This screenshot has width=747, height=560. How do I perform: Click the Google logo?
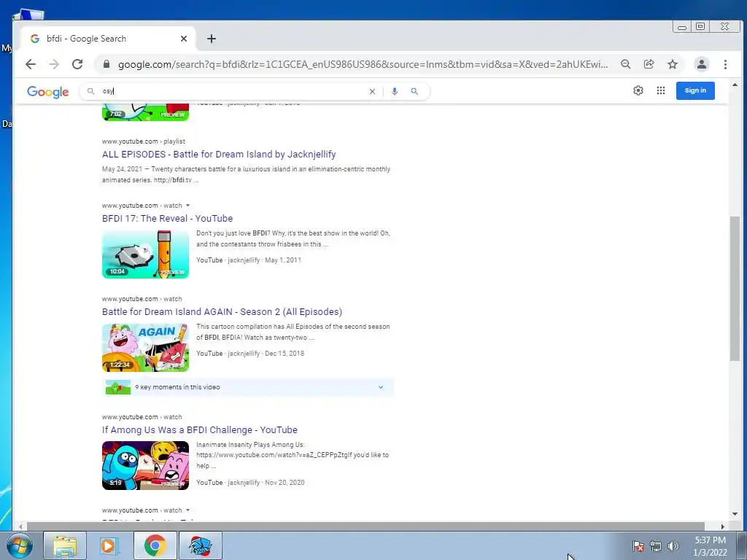pos(47,91)
